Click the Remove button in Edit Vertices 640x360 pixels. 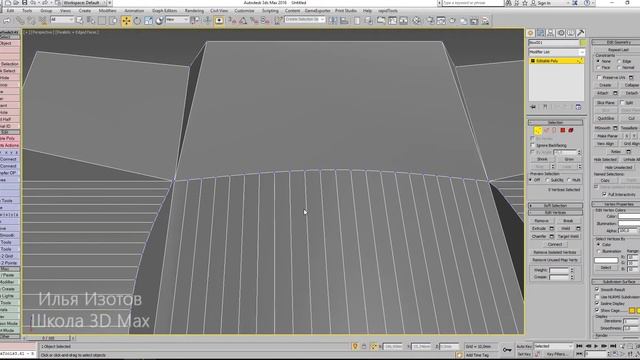[x=542, y=221]
